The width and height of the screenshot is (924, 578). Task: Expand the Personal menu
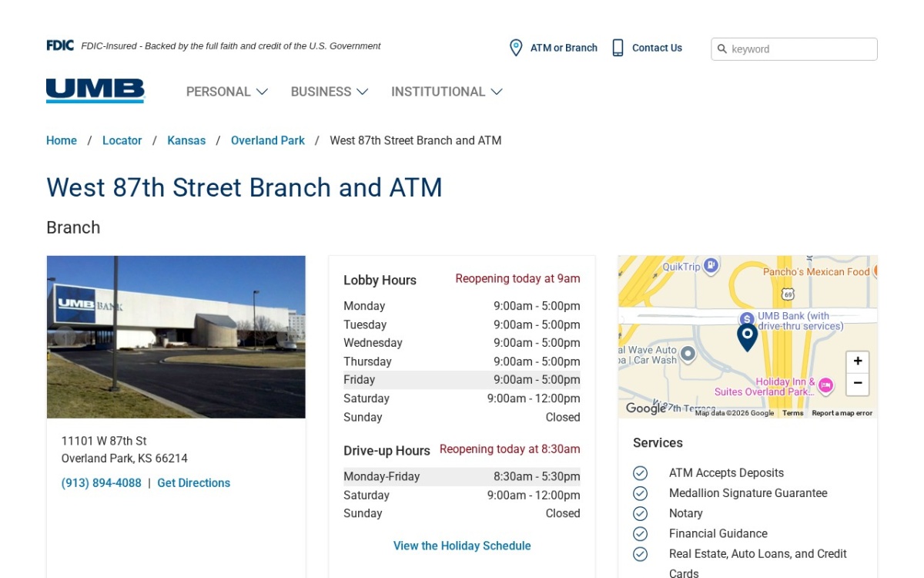[x=227, y=92]
